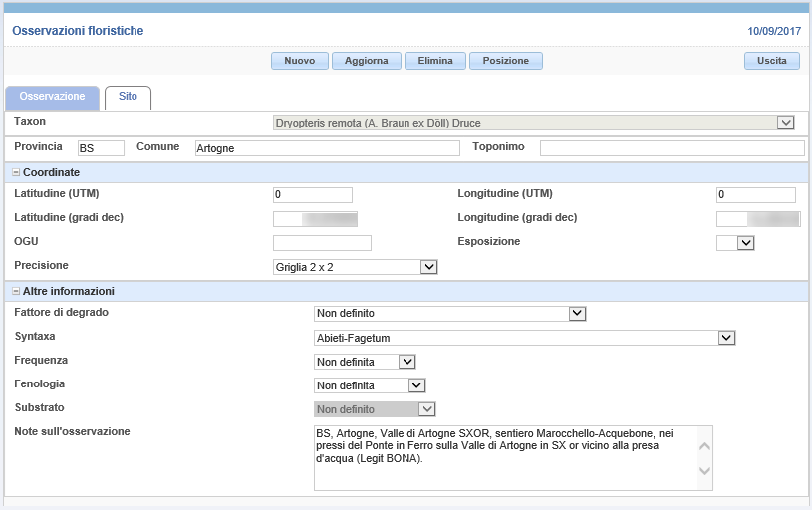812x510 pixels.
Task: Open the Syntaxa Abieti-Fagetum dropdown
Action: click(x=726, y=338)
